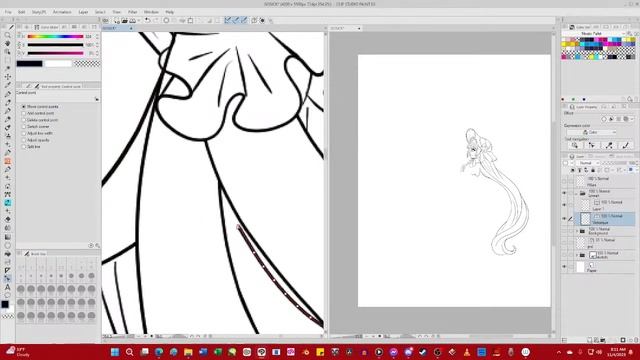Click the Value (V) slider bar
Viewport: 640px width, 360px height.
pyautogui.click(x=55, y=53)
